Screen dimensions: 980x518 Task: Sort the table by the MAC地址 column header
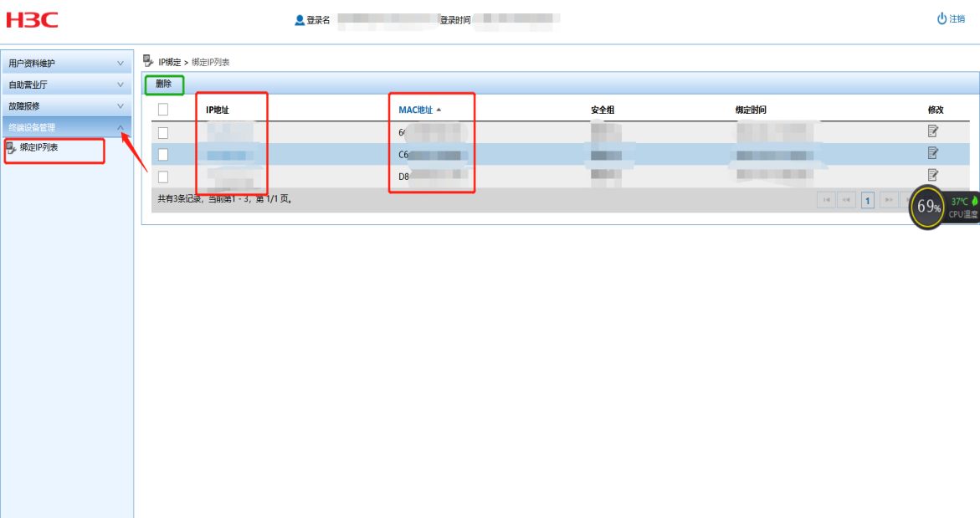(x=416, y=110)
